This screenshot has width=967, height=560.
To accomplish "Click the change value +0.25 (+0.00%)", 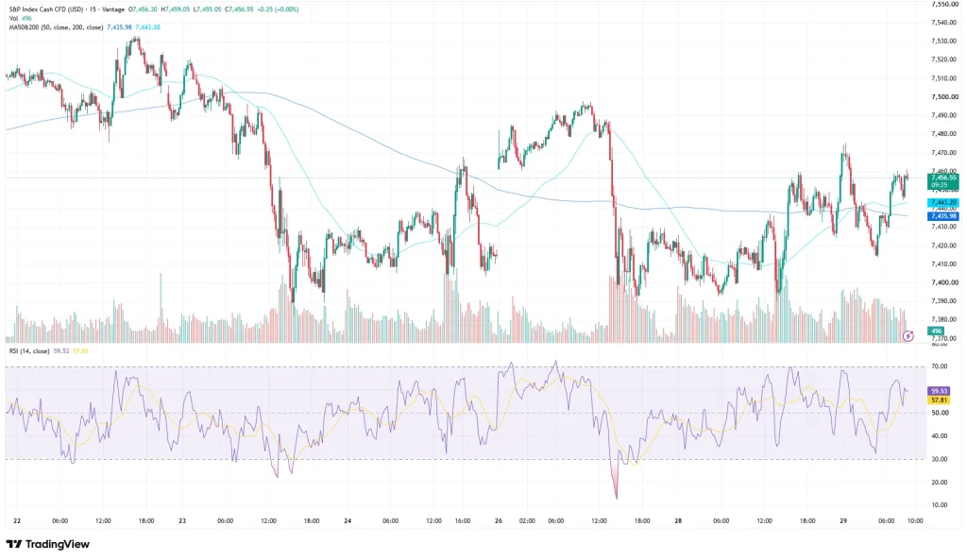I will (x=278, y=9).
